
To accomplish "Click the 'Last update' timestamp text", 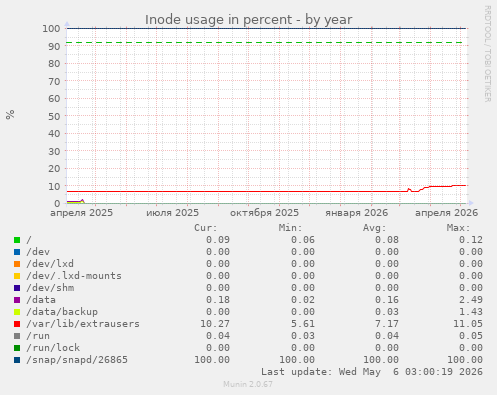I will point(372,372).
